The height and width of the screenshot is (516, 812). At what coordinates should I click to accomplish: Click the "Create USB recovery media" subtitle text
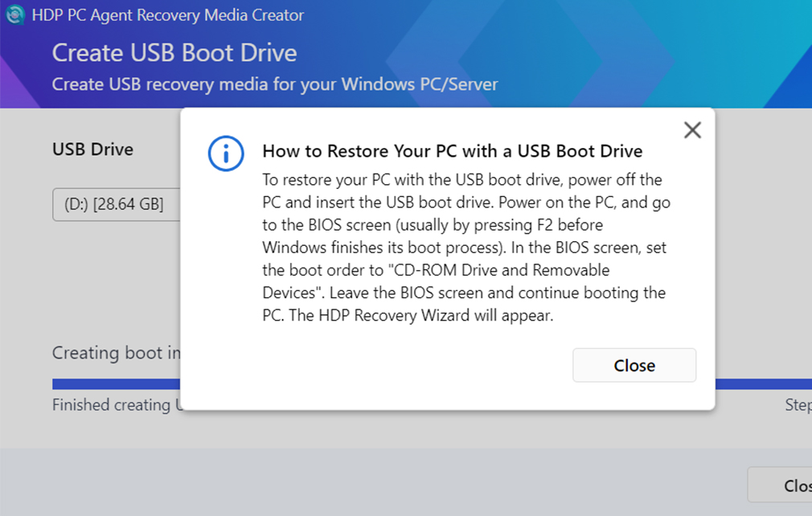pos(275,84)
